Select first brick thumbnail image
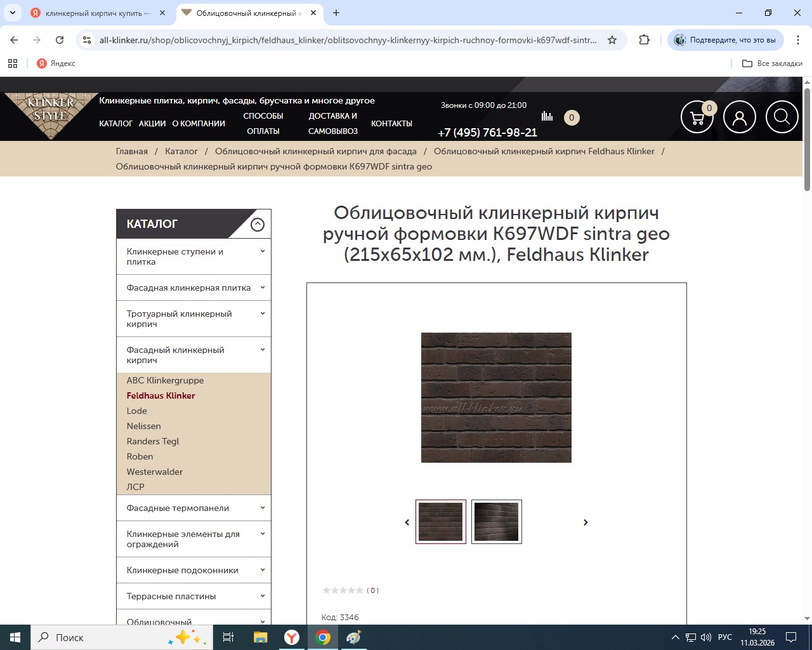 pos(441,522)
